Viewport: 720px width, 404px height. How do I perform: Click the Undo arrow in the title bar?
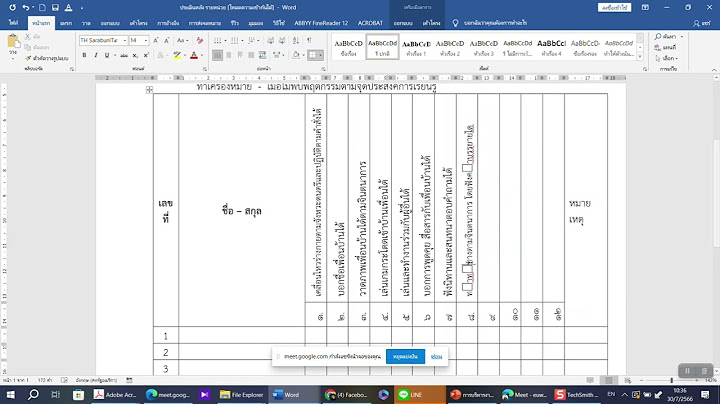click(26, 7)
